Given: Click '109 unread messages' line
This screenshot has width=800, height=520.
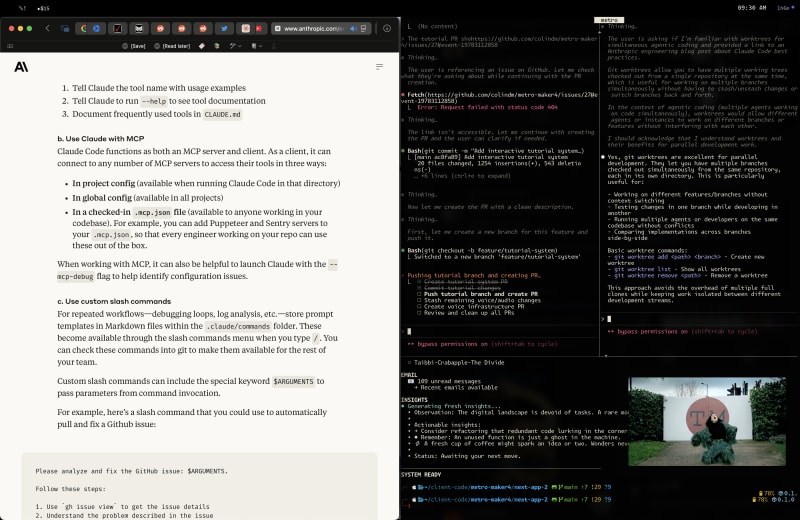Looking at the screenshot, I should tap(449, 381).
